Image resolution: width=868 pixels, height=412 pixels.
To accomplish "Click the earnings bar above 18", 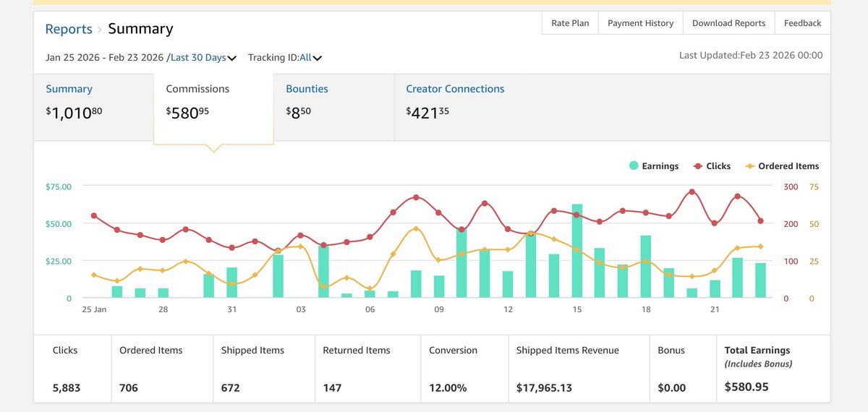I will (646, 267).
